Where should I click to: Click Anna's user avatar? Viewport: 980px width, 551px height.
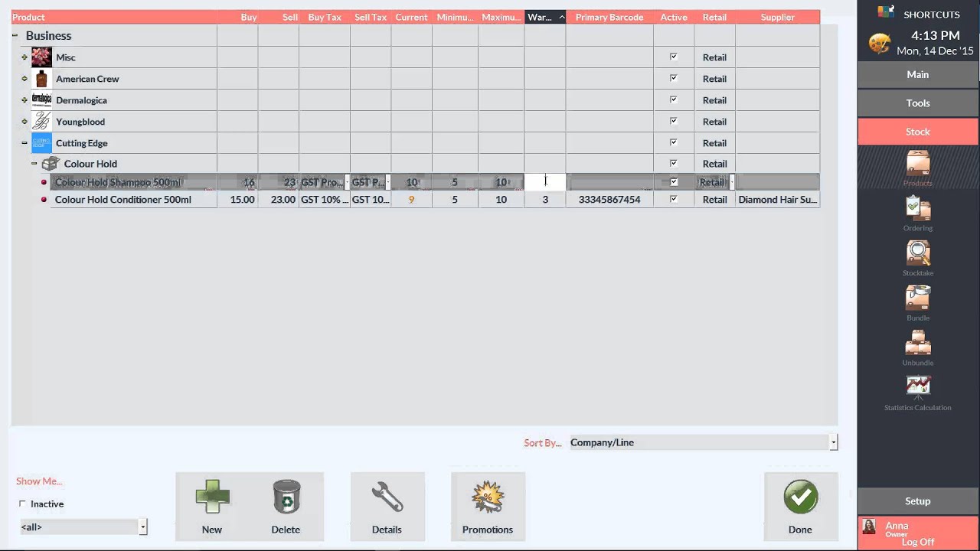tap(869, 527)
